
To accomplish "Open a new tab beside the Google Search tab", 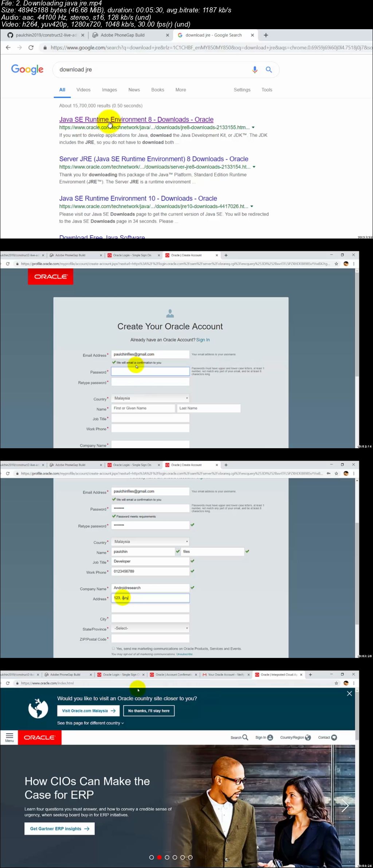I will point(266,35).
